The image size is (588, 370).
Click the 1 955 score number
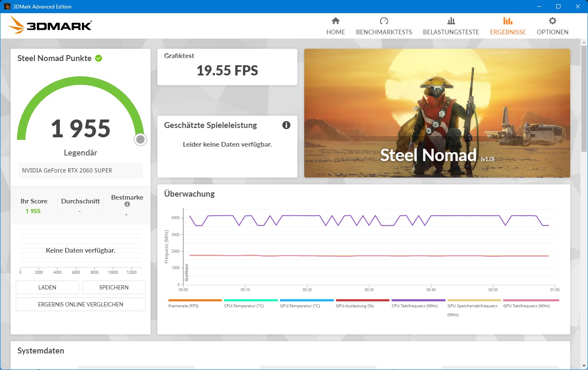tap(81, 128)
